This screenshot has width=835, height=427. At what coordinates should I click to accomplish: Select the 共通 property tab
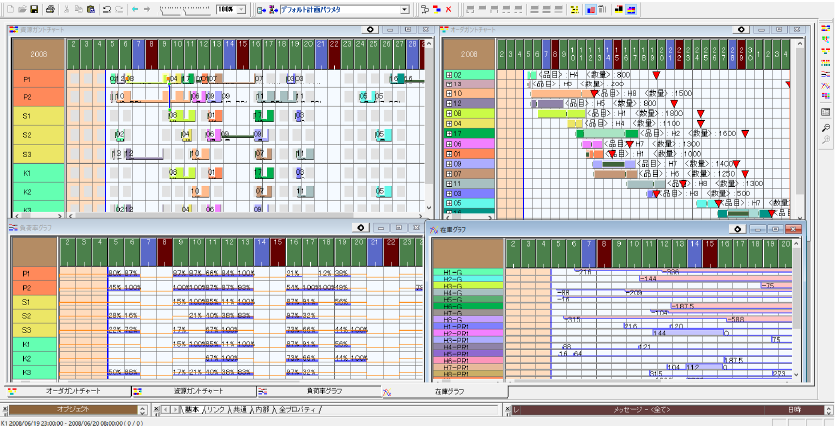[x=239, y=410]
